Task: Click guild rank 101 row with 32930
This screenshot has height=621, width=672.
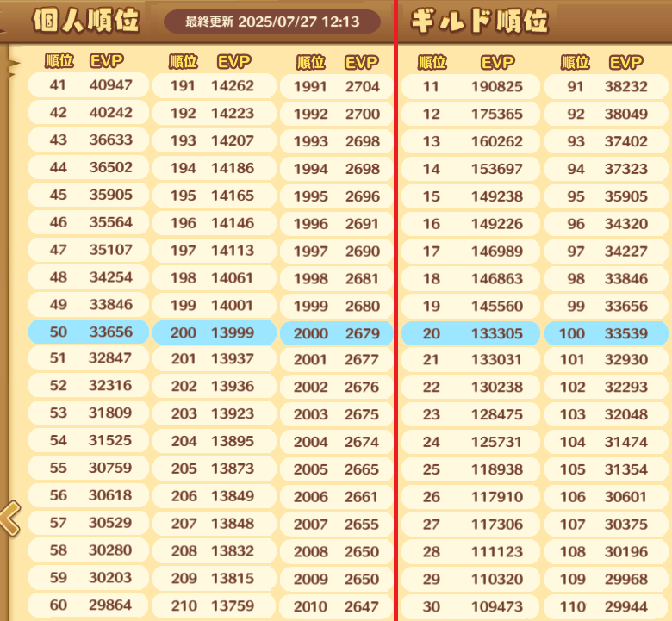Action: coord(607,359)
